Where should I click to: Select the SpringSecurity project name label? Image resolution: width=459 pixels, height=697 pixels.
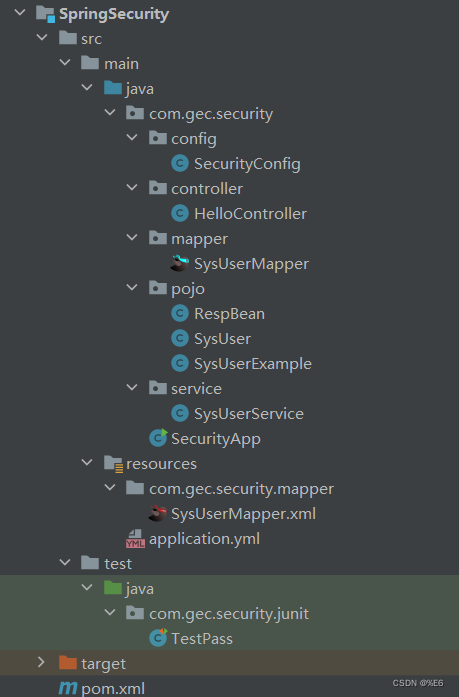pos(114,14)
